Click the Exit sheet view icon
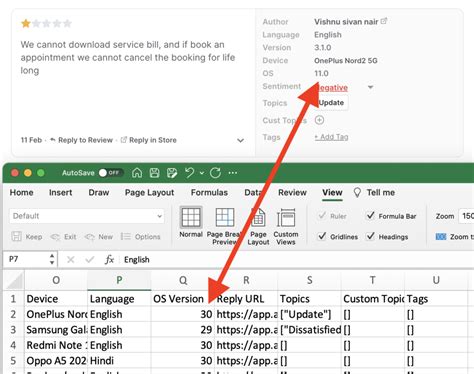The image size is (474, 374). 55,237
